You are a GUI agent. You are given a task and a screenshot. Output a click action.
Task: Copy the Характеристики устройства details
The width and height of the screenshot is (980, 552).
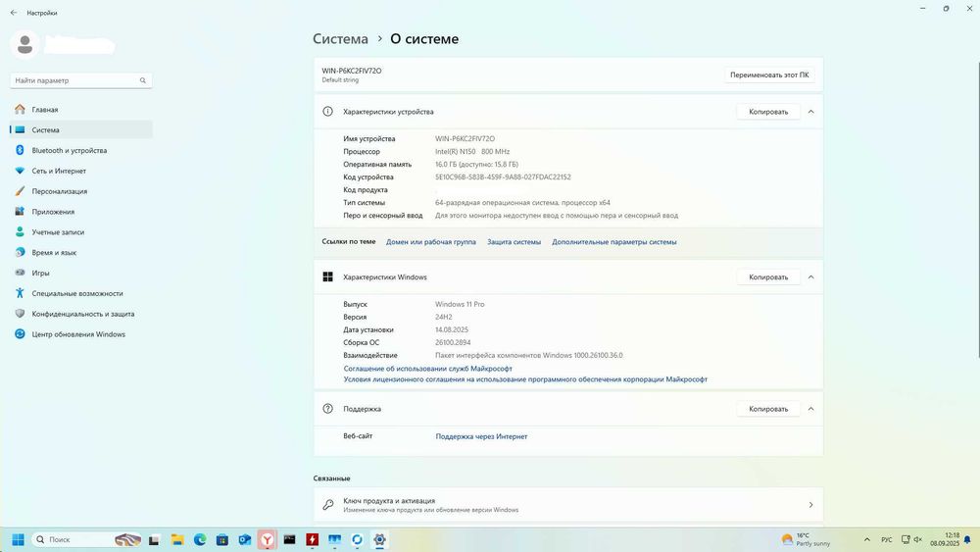coord(768,112)
